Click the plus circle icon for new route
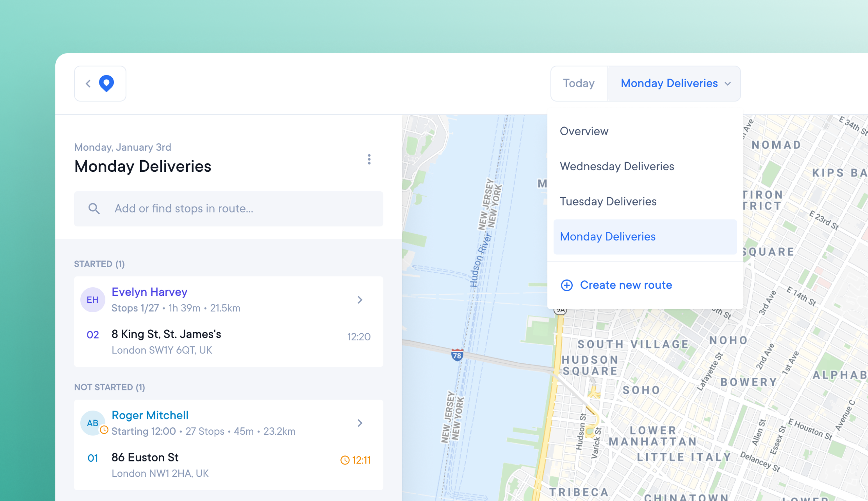The image size is (868, 501). point(567,285)
